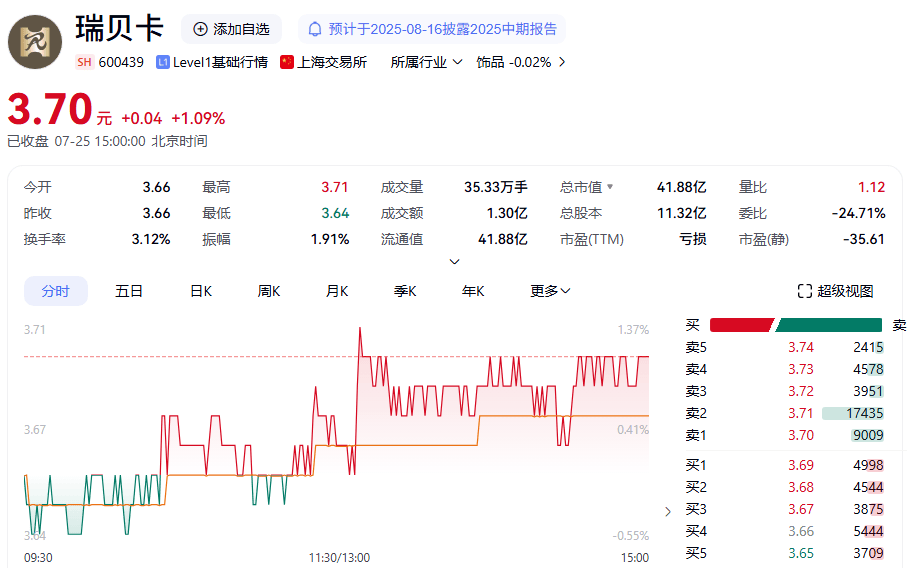
Task: Expand the 所属行业 dropdown
Action: click(x=427, y=62)
